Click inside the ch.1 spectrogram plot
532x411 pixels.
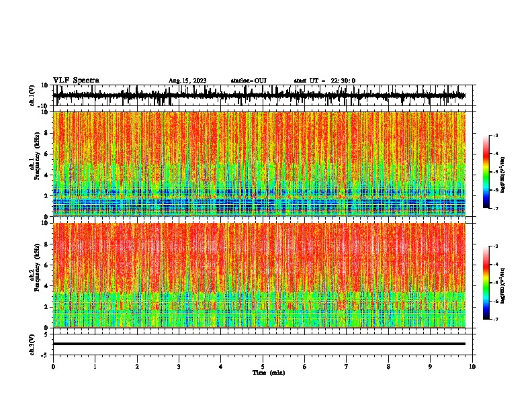pyautogui.click(x=259, y=164)
